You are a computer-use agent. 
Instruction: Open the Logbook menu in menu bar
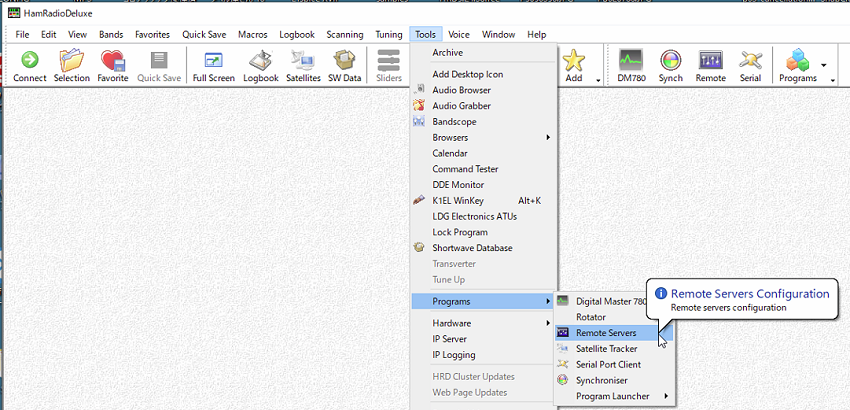click(x=297, y=34)
